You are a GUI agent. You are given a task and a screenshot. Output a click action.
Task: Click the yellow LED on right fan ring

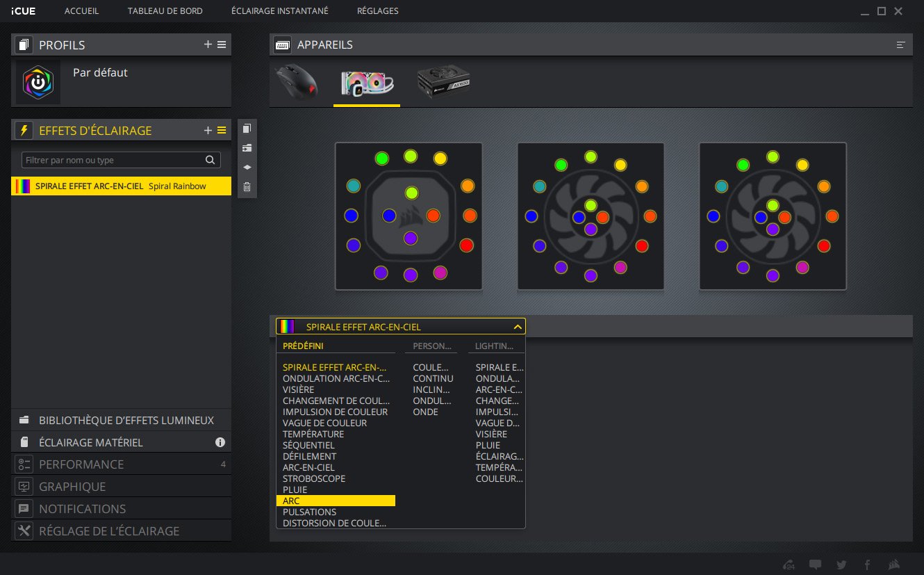(802, 165)
